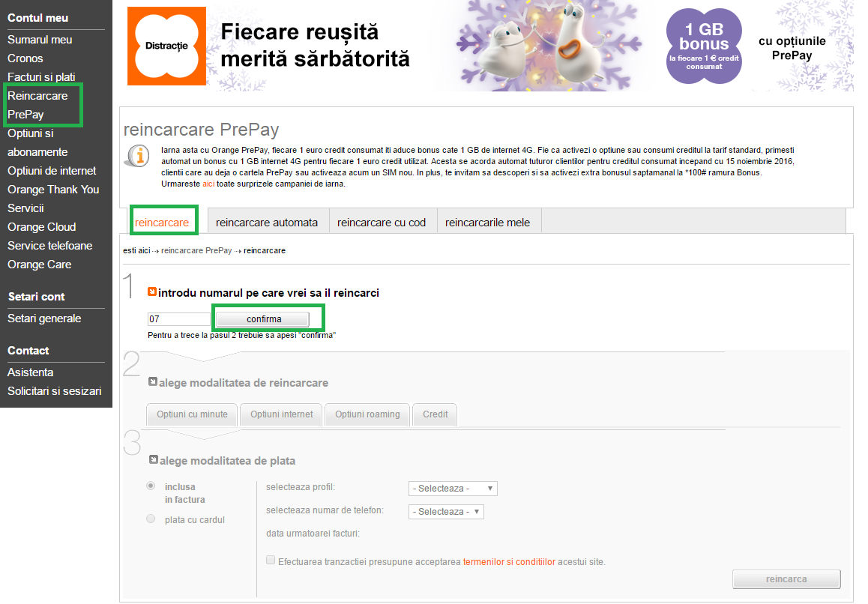Image resolution: width=868 pixels, height=604 pixels.
Task: Click the arrow icon beside alege modalitatea de plata
Action: [x=154, y=459]
